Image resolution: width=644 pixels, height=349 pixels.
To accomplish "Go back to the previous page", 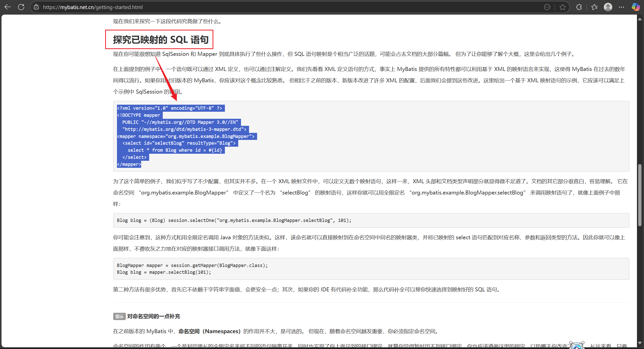I will click(8, 7).
